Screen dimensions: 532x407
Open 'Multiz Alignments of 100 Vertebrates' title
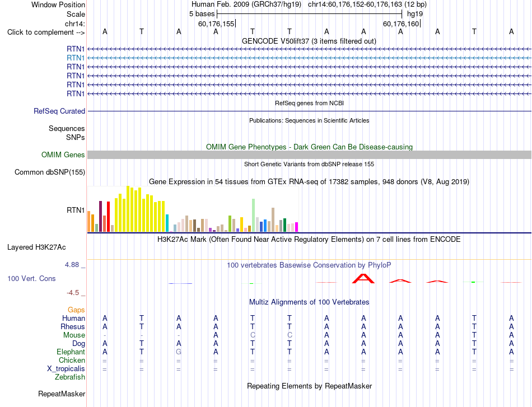pos(309,302)
